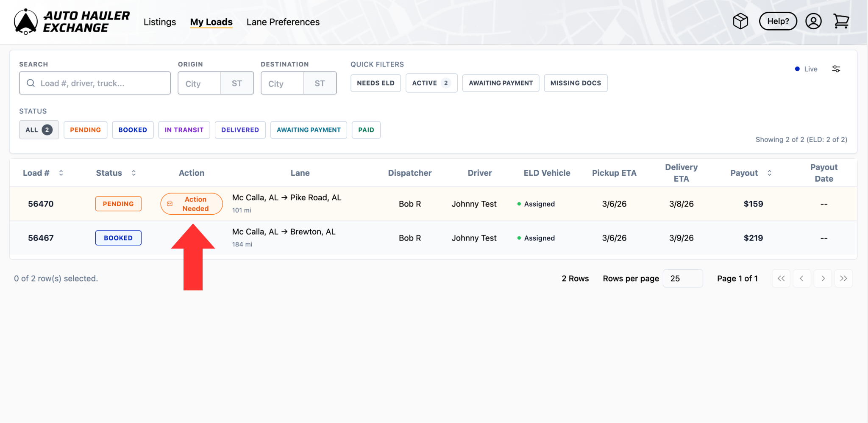Go to the first page arrow
Image resolution: width=868 pixels, height=423 pixels.
click(x=781, y=279)
